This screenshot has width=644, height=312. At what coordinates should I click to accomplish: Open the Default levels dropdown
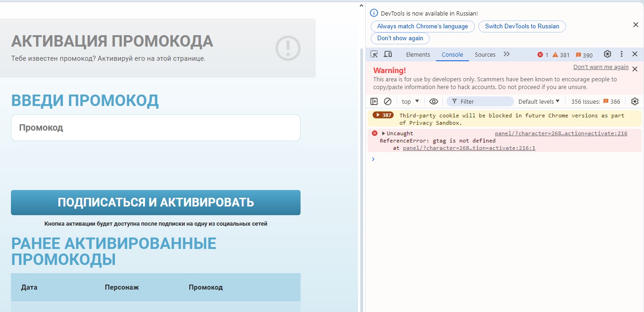[539, 101]
